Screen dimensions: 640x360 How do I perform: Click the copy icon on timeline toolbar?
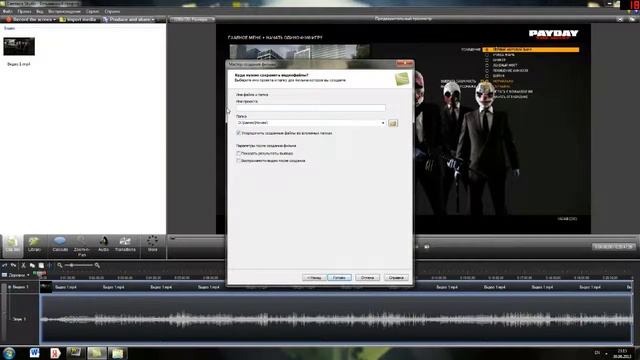(x=32, y=265)
